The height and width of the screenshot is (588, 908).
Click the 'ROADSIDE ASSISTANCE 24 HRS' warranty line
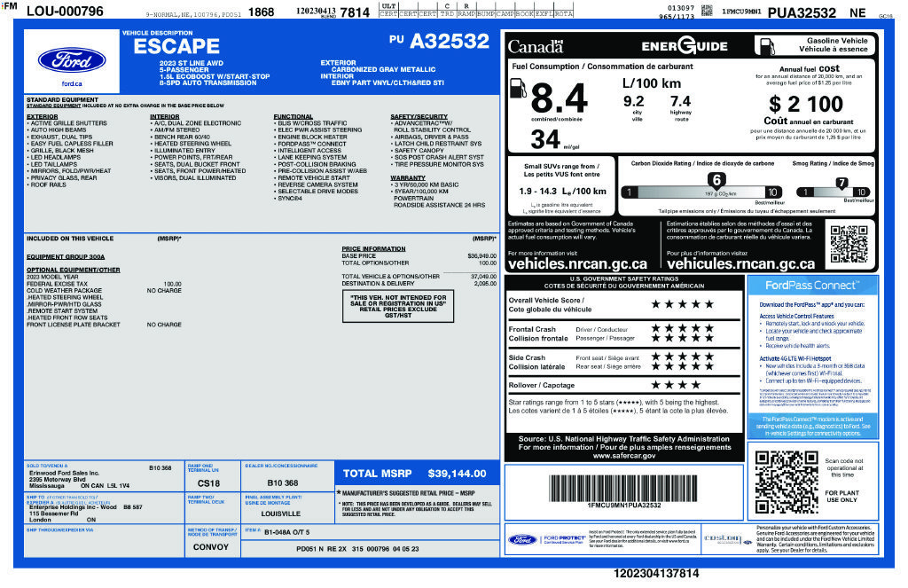(439, 205)
